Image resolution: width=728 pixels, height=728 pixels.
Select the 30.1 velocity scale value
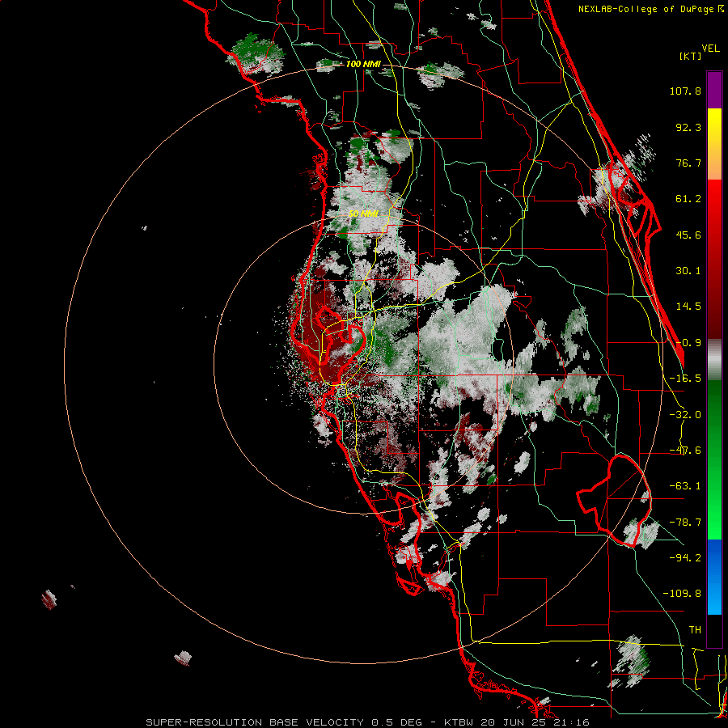pos(688,271)
